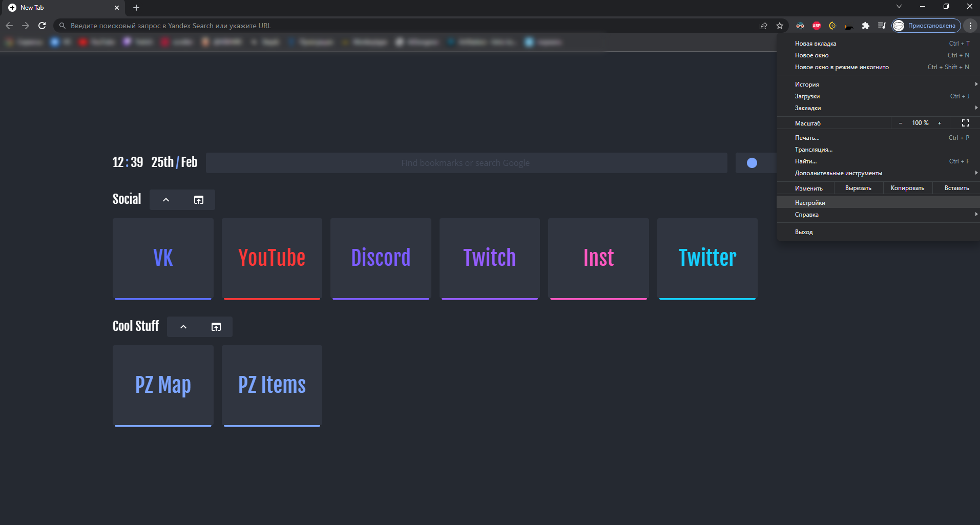The width and height of the screenshot is (980, 525).
Task: Decrease zoom with the minus button
Action: 901,123
